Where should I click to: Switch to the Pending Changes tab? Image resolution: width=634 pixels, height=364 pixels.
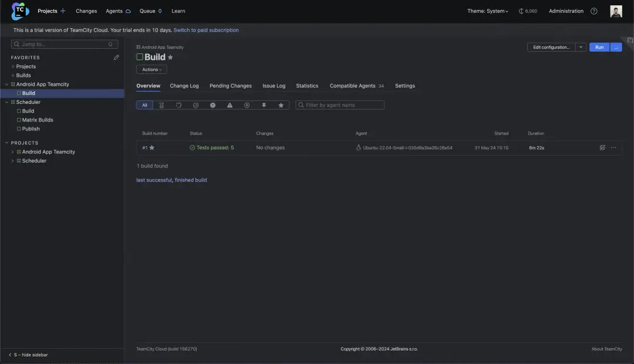[231, 86]
